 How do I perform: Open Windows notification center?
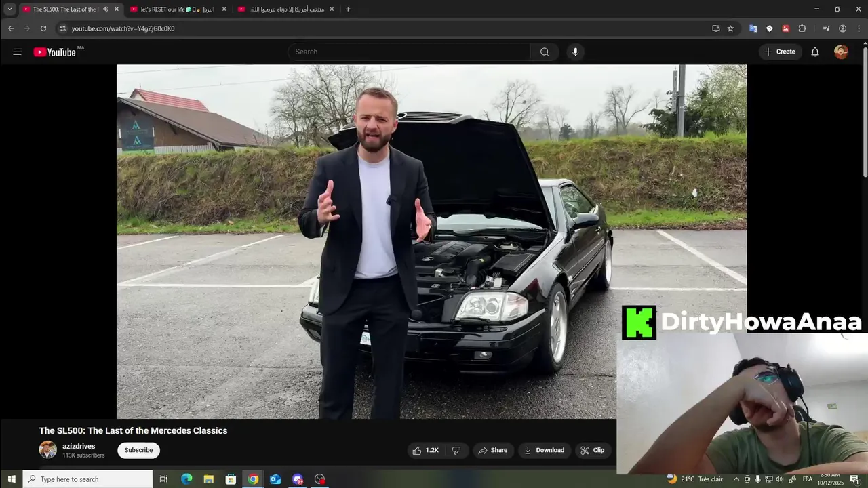[x=854, y=479]
